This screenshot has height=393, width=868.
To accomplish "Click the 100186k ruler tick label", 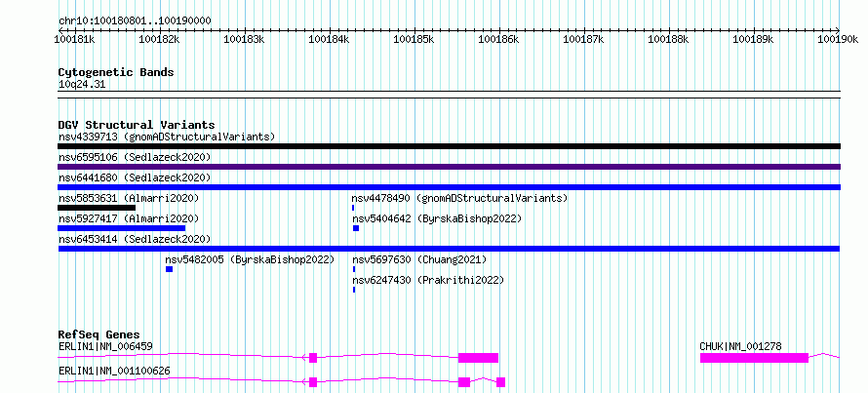I will point(498,39).
